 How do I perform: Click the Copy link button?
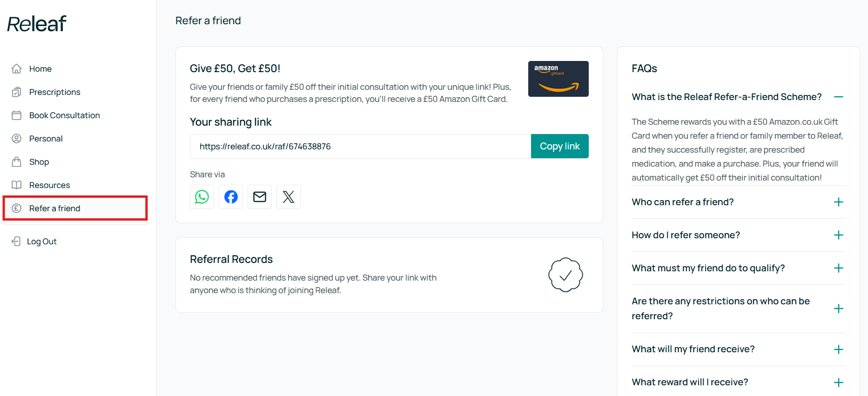click(x=560, y=146)
